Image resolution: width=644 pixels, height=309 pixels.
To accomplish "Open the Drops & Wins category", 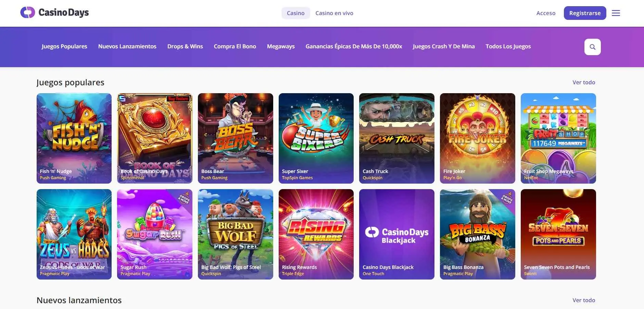I will 185,46.
